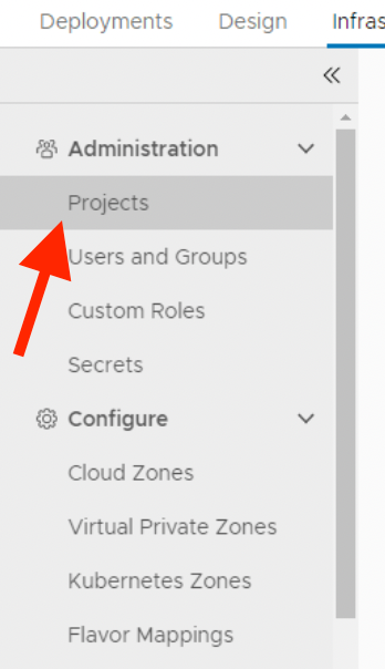Open Projects under Administration

[166, 203]
